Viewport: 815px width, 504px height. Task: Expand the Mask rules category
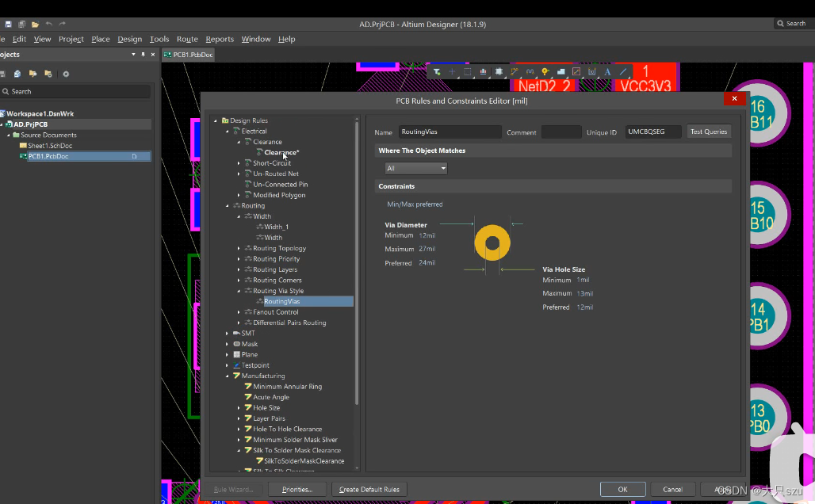tap(228, 344)
